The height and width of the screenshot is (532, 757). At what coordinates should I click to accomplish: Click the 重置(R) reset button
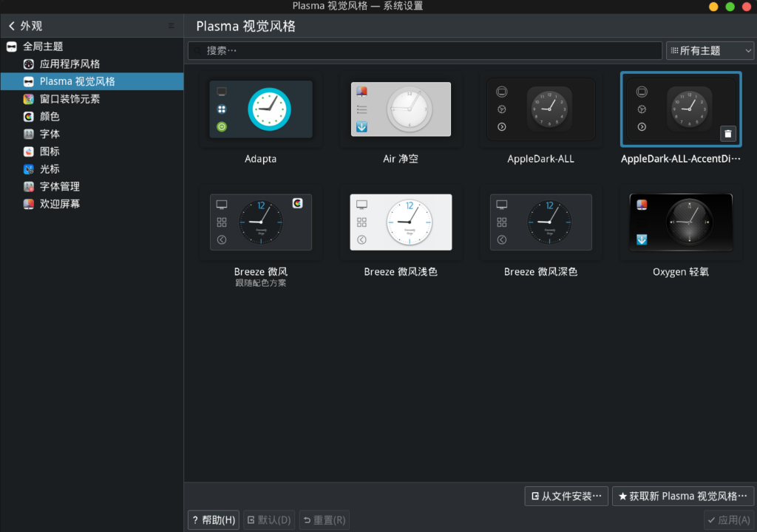pos(325,520)
